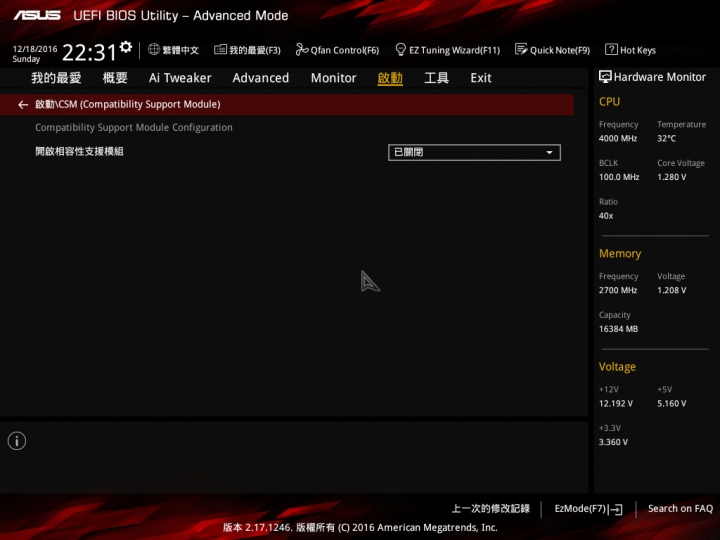Image resolution: width=720 pixels, height=540 pixels.
Task: Click Compatibility Support Module Configuration heading
Action: coord(134,128)
